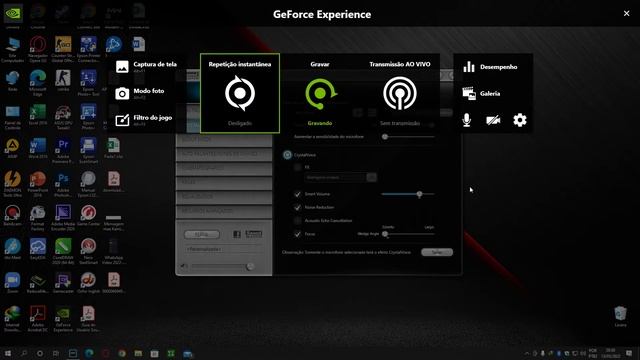Uncheck the Noise Reduction checkbox
Screen dimensions: 640x360
[x=297, y=207]
